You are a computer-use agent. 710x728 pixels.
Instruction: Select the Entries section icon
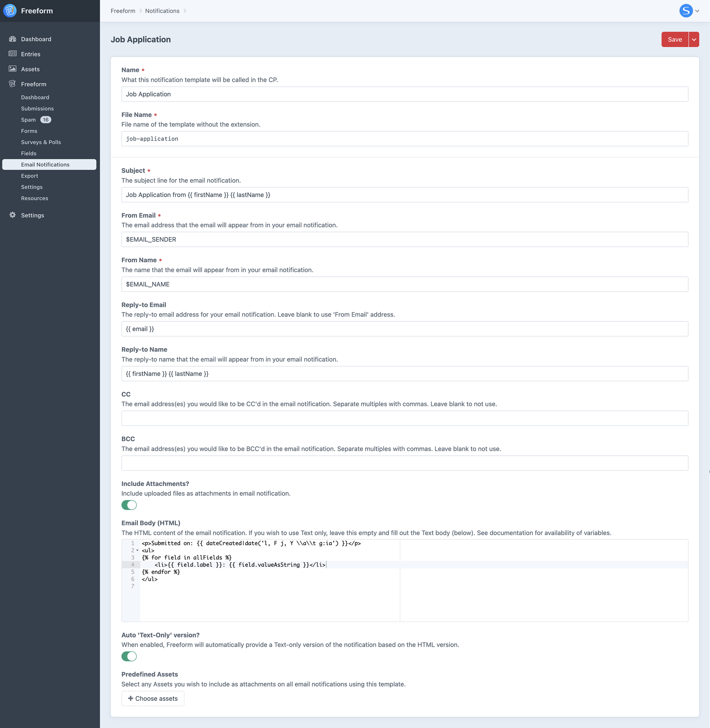point(13,54)
